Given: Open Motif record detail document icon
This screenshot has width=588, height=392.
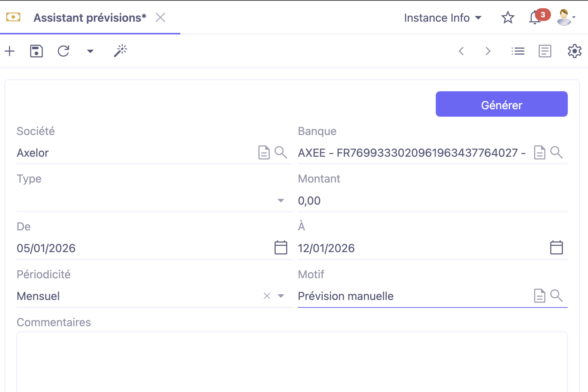Looking at the screenshot, I should pos(540,296).
